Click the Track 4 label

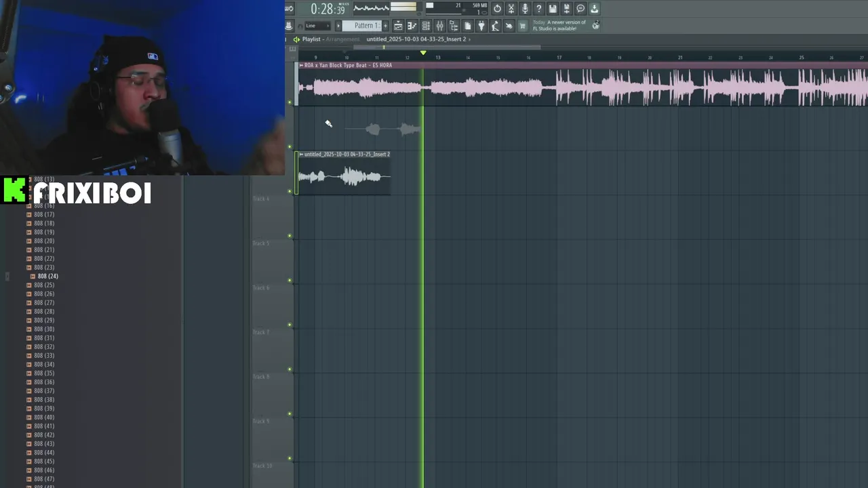coord(261,199)
